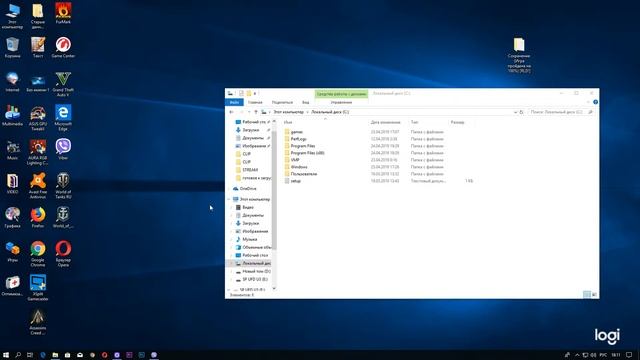Click in Explorer search field
640x360 pixels.
[x=557, y=112]
